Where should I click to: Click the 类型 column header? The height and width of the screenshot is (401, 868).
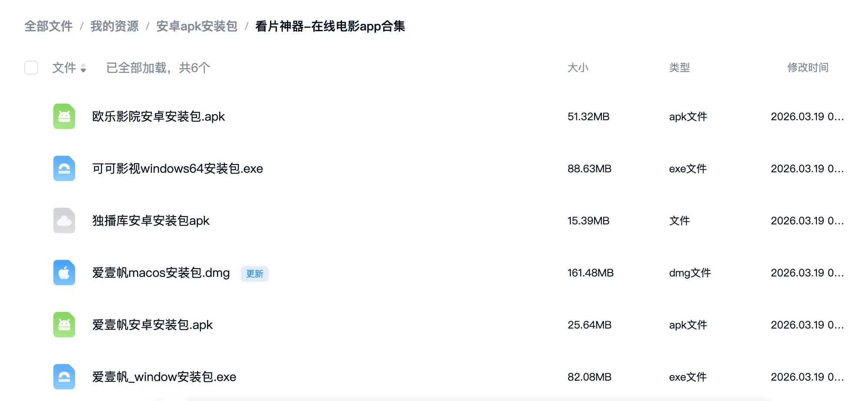679,68
